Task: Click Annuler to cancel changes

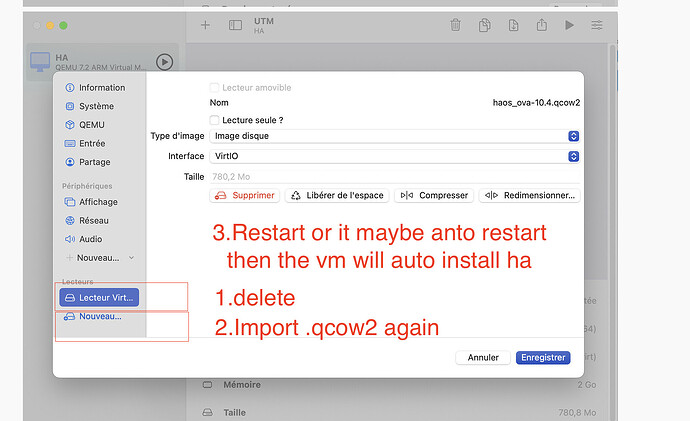Action: point(483,358)
